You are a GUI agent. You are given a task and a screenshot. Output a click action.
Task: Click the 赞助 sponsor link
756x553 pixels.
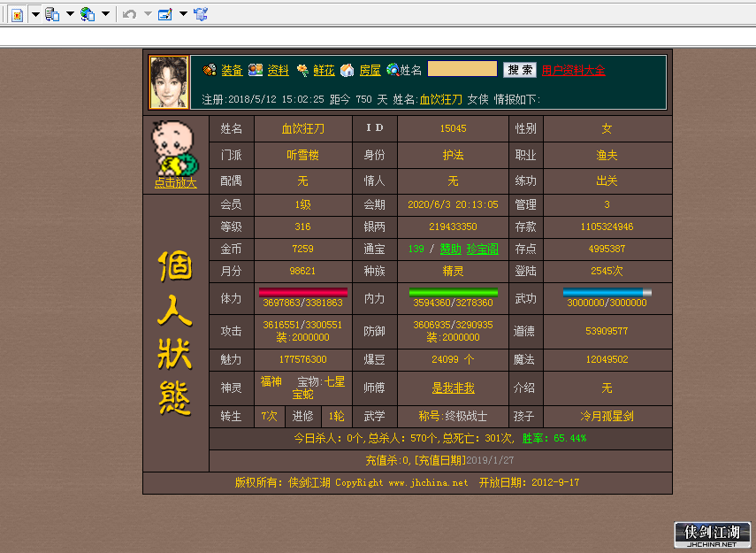451,249
